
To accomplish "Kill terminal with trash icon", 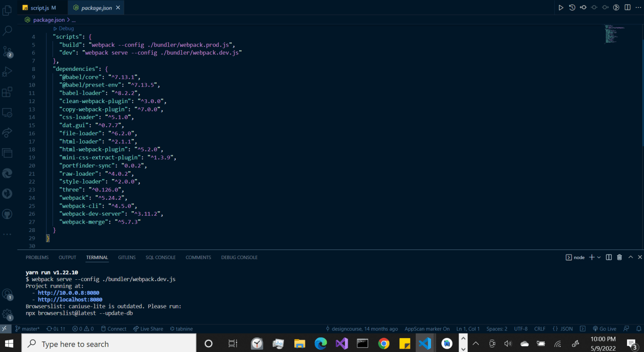I will [x=620, y=257].
